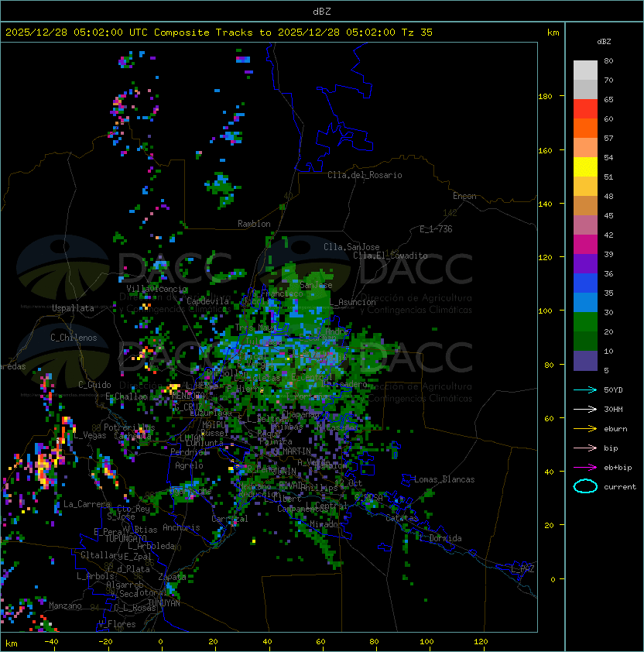Click the Uspallata place label

click(x=73, y=308)
